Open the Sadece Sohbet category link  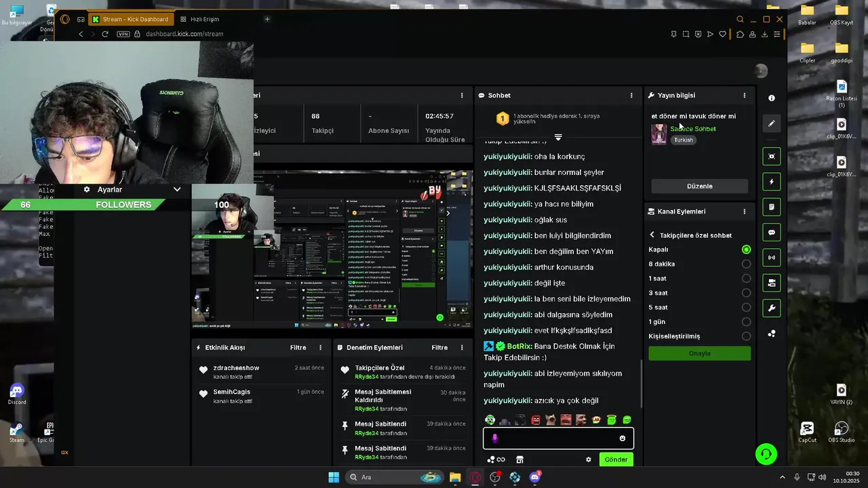tap(693, 129)
